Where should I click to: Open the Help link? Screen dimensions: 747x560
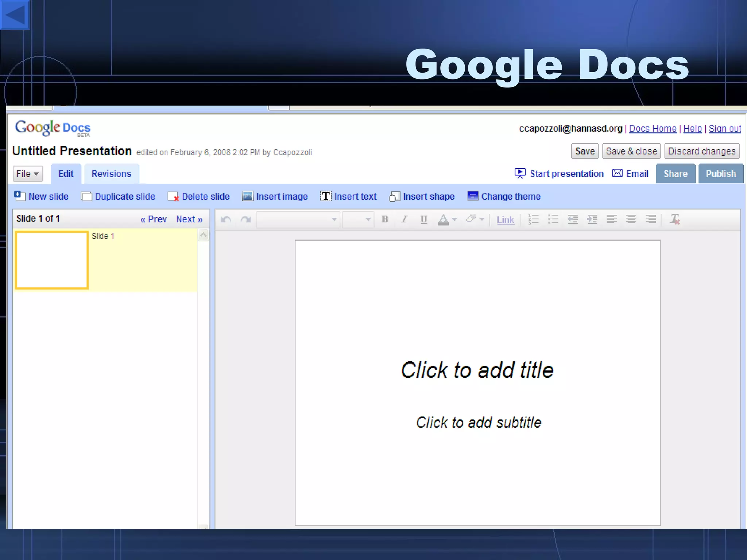pos(692,128)
